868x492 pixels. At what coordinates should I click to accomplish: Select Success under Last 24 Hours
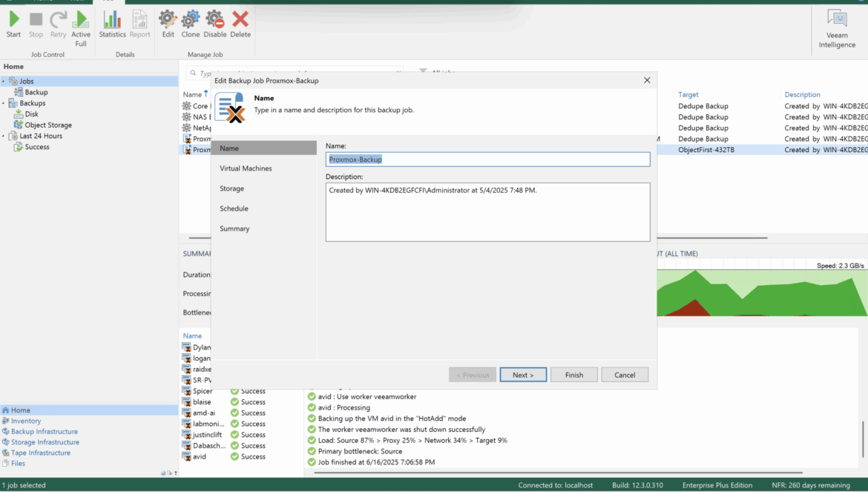(37, 147)
